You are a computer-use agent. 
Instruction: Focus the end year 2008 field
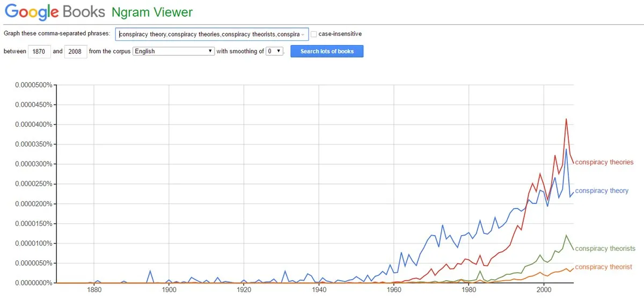tap(76, 51)
